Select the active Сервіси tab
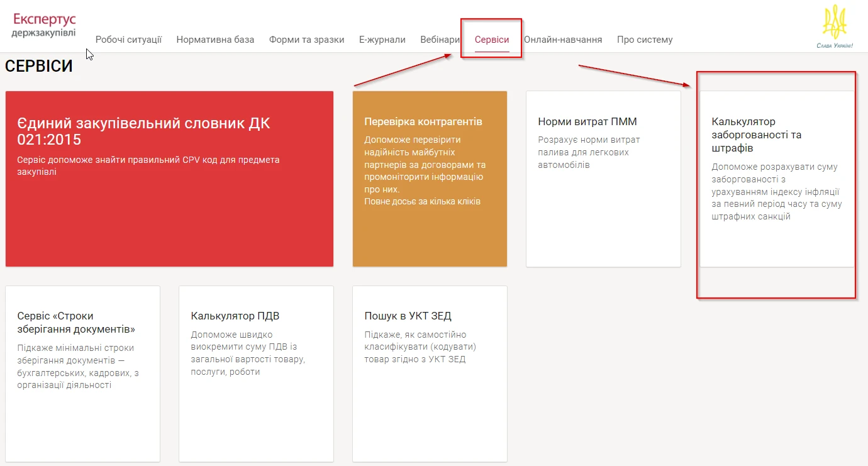868x466 pixels. 492,40
